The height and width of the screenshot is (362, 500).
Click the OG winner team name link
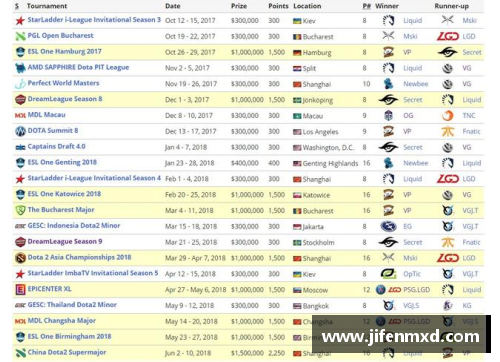tap(408, 116)
